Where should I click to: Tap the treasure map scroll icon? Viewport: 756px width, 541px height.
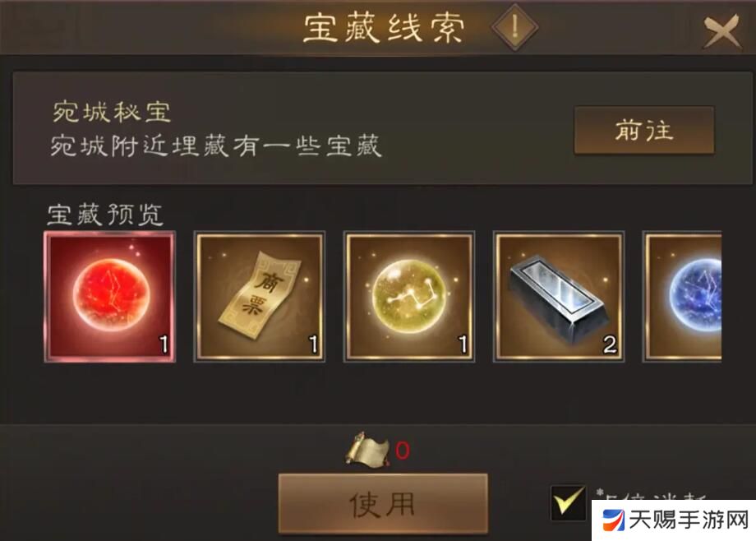(367, 450)
